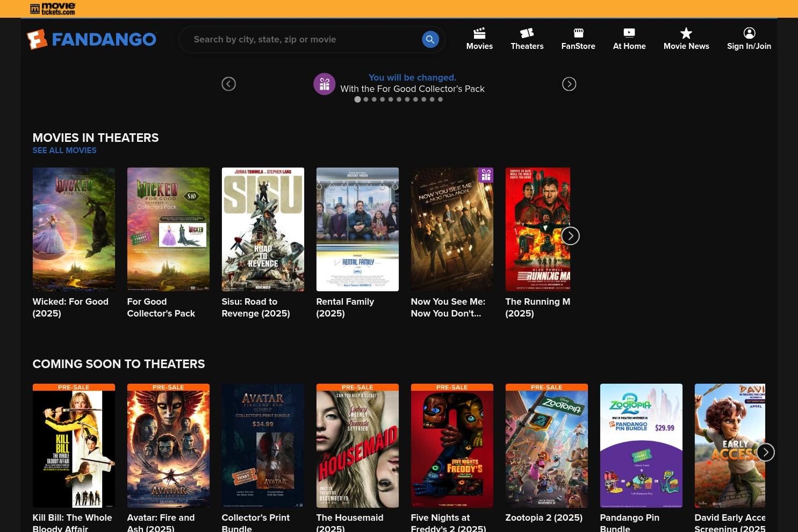Open the Movie News menu label
The width and height of the screenshot is (798, 532).
(x=686, y=46)
